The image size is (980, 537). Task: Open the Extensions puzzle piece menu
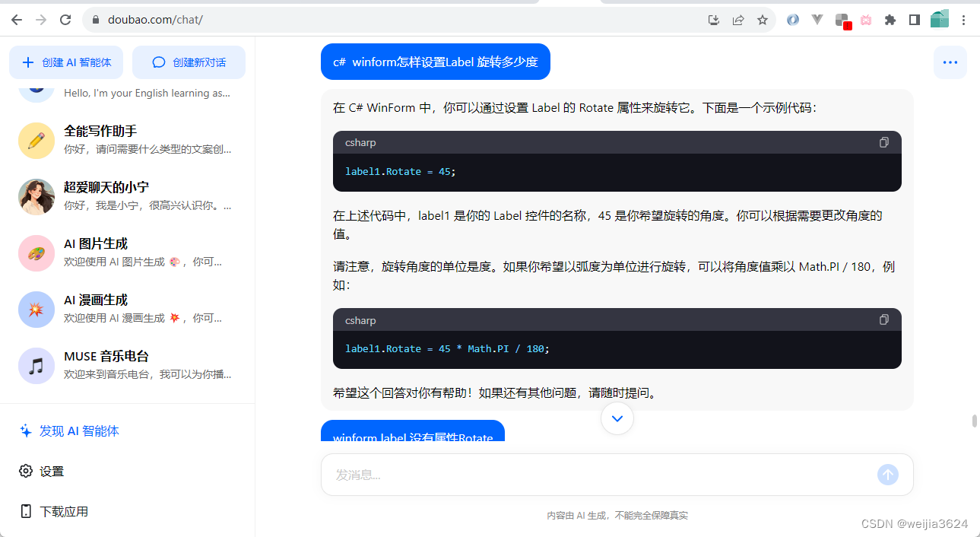click(890, 21)
